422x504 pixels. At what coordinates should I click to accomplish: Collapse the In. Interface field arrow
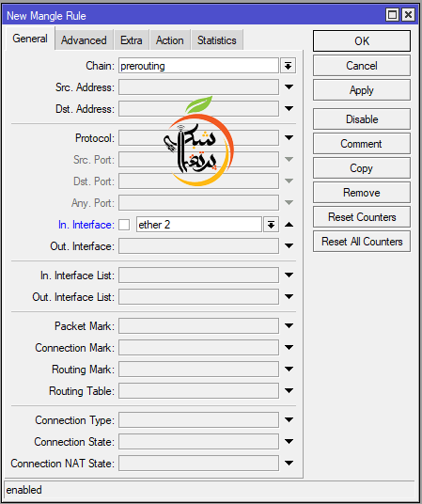pos(289,225)
